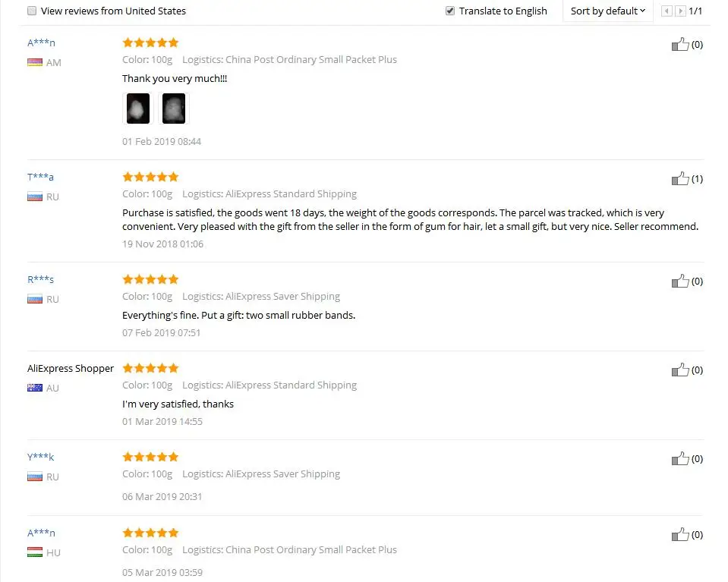This screenshot has height=582, width=728.
Task: Enable View reviews from United States
Action: coord(32,11)
